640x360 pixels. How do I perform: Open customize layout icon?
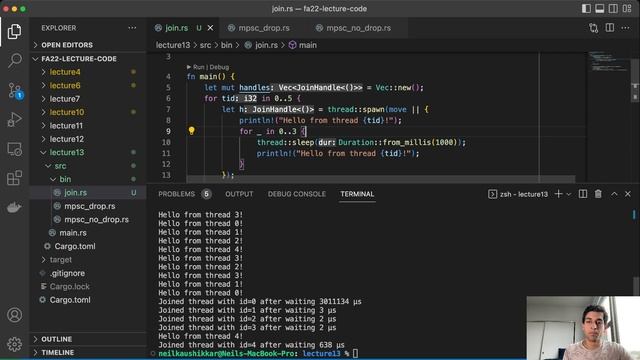pos(627,9)
